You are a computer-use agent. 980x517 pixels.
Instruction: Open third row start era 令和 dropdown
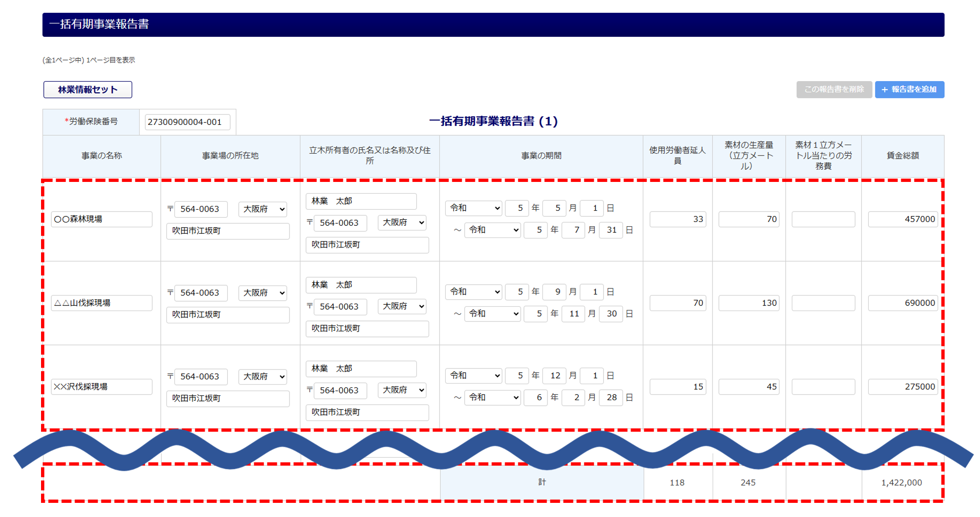pyautogui.click(x=473, y=376)
